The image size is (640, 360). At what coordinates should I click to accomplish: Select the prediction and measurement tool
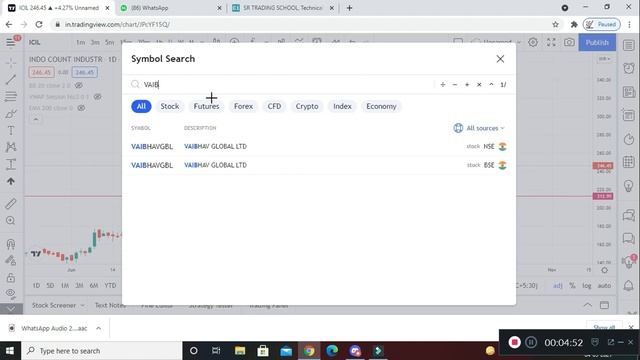11,164
